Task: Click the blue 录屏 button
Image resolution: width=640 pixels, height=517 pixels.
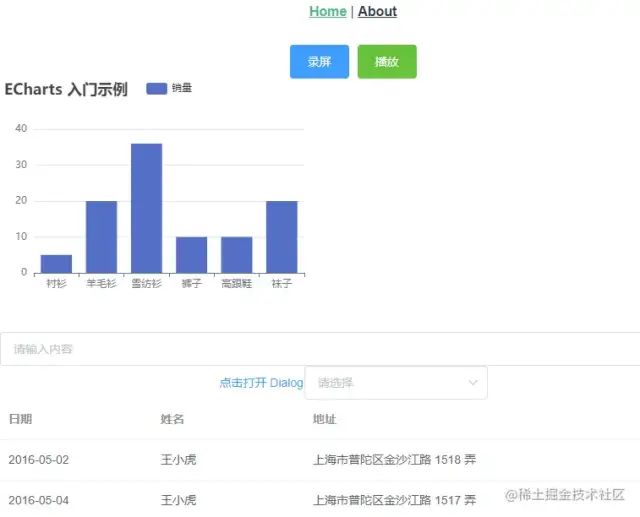Action: [319, 62]
